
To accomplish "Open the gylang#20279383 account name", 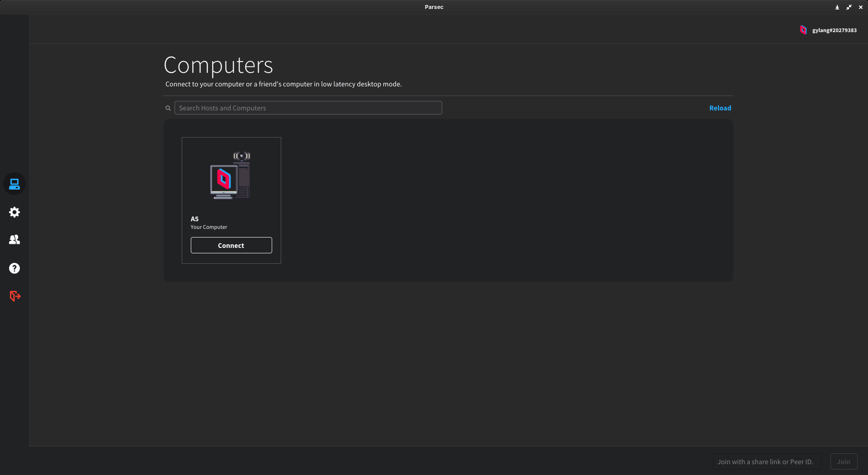I will point(835,30).
